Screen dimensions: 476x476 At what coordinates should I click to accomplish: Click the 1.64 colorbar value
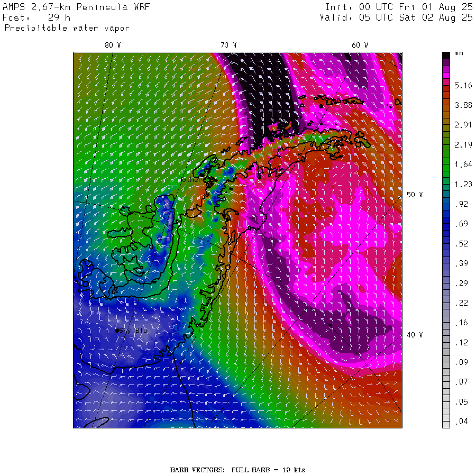tap(463, 164)
